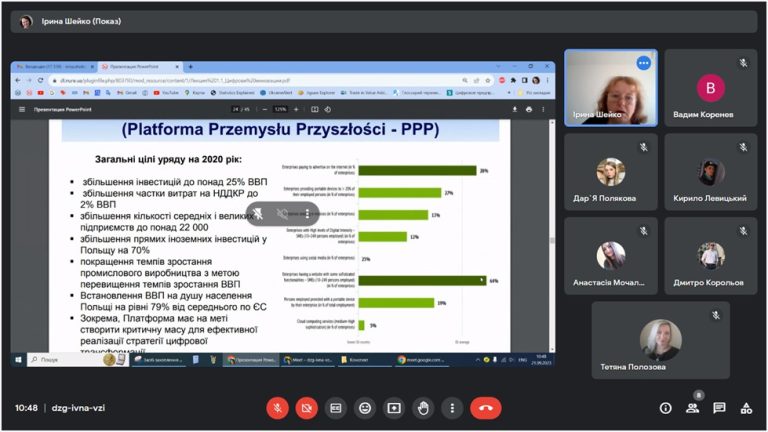
Task: Click muted mic icon on Дмитро Корольов tile
Action: pos(744,231)
